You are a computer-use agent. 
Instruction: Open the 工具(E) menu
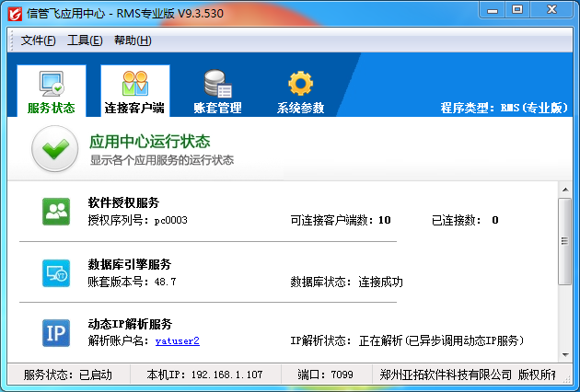(85, 40)
